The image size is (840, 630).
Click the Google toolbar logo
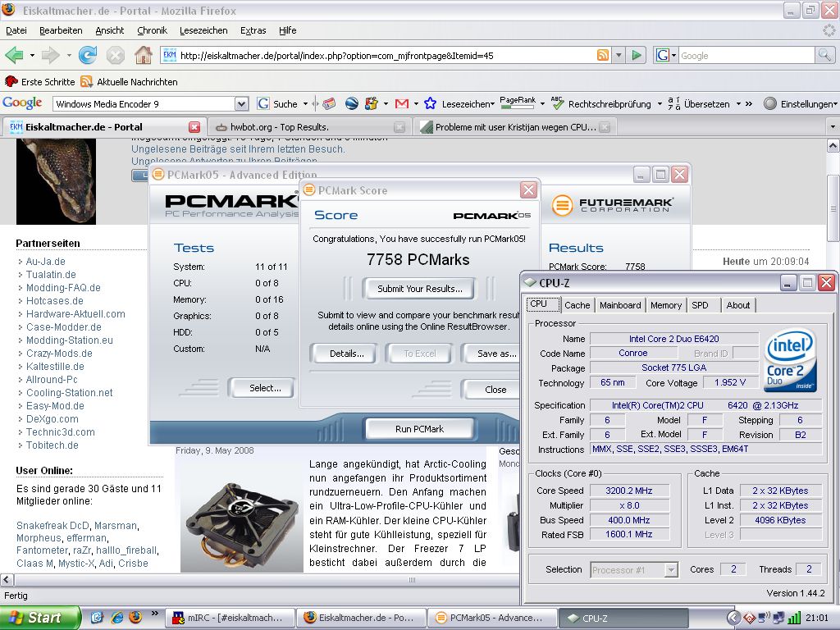pyautogui.click(x=22, y=103)
